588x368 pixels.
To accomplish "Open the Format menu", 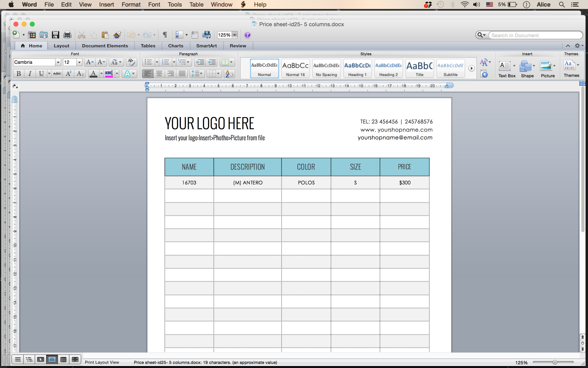I will point(131,4).
